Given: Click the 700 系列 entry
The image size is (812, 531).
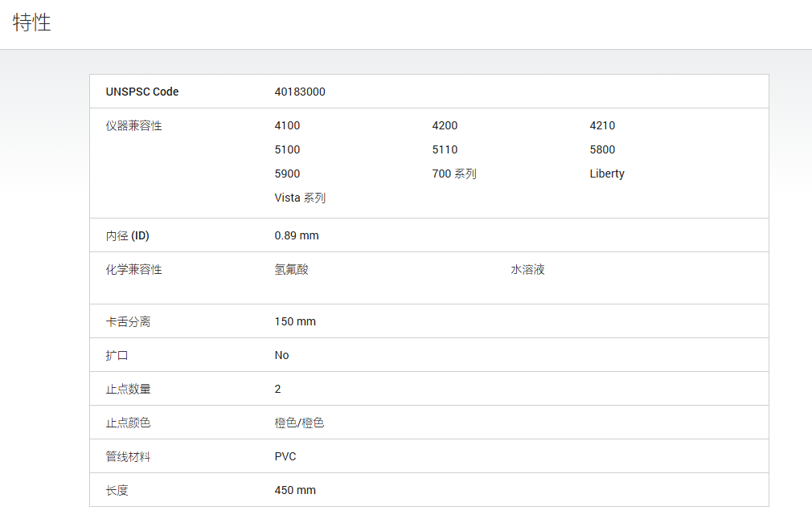Looking at the screenshot, I should click(x=454, y=174).
